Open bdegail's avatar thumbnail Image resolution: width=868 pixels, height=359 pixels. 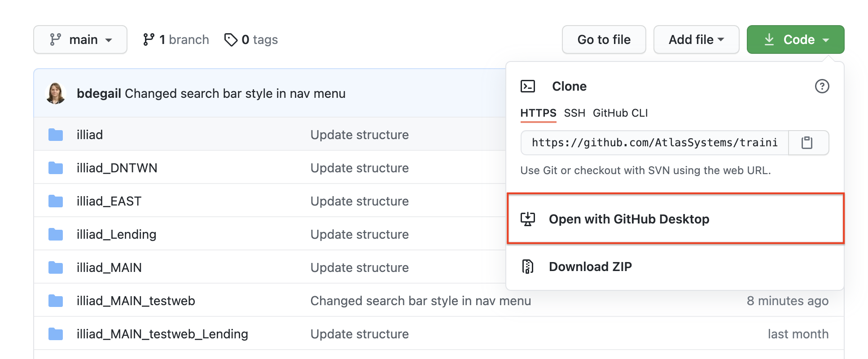tap(56, 93)
